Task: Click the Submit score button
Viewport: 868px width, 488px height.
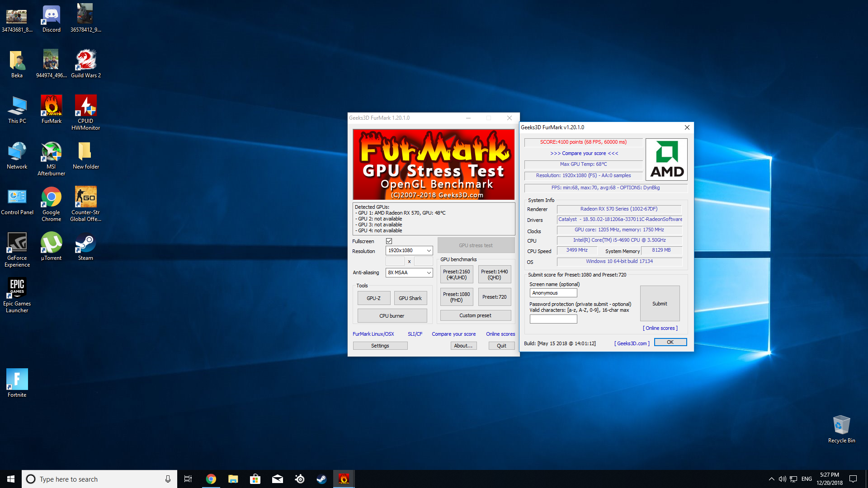Action: (660, 304)
